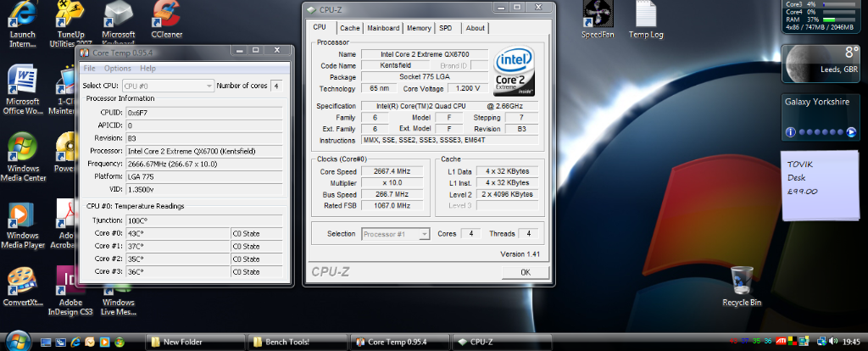The image size is (868, 351).
Task: Open the Select CPU dropdown in Core Temp
Action: 168,86
